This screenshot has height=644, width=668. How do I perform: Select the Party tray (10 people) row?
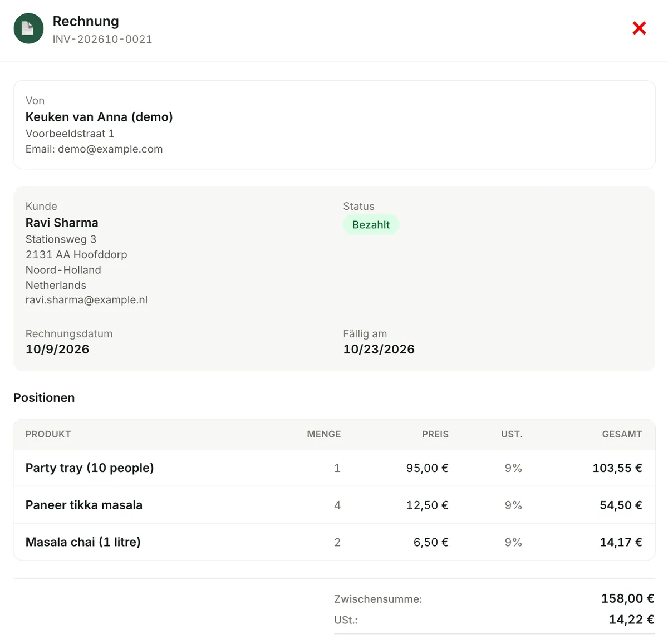334,468
